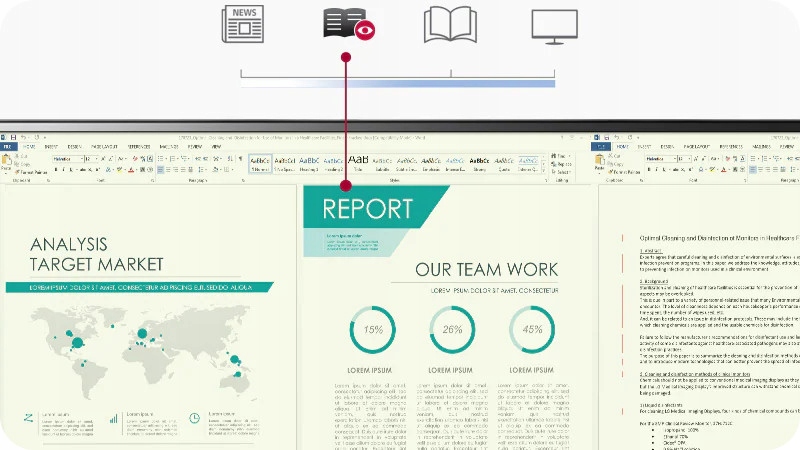This screenshot has width=800, height=450.
Task: Toggle Subscript in left Word window
Action: pyautogui.click(x=90, y=170)
